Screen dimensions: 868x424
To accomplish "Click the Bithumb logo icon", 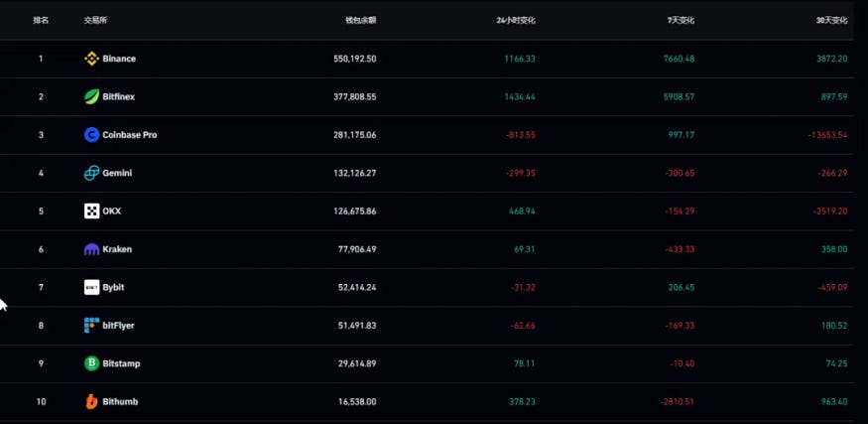I will [x=92, y=402].
